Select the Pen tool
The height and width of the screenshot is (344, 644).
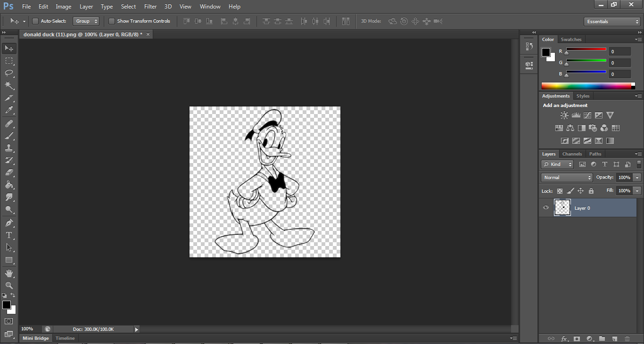coord(9,222)
